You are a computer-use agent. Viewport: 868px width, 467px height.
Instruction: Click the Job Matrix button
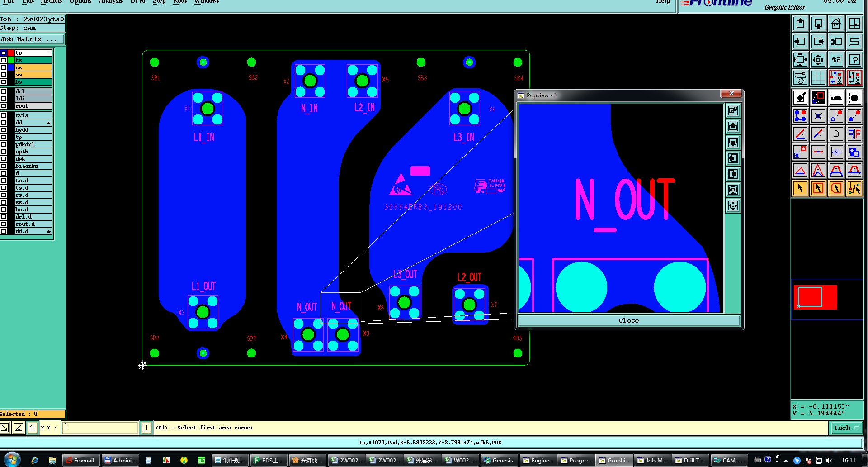33,39
